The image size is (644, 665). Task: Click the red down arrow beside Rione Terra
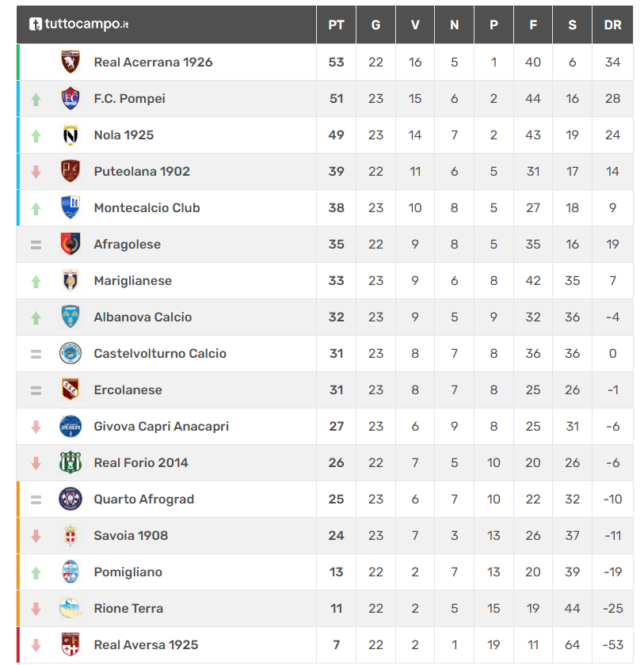[36, 609]
